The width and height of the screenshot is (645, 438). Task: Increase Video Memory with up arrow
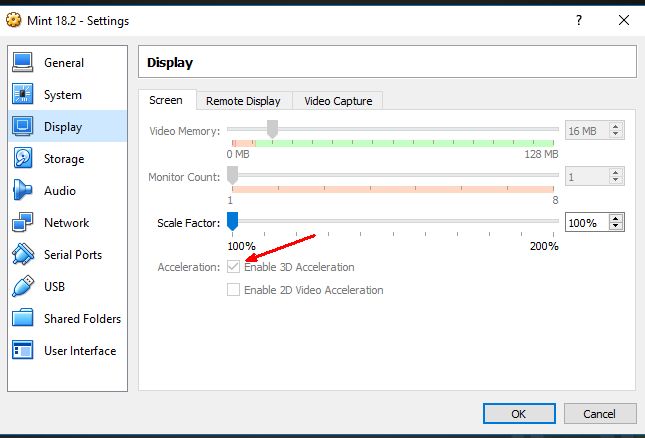(615, 127)
